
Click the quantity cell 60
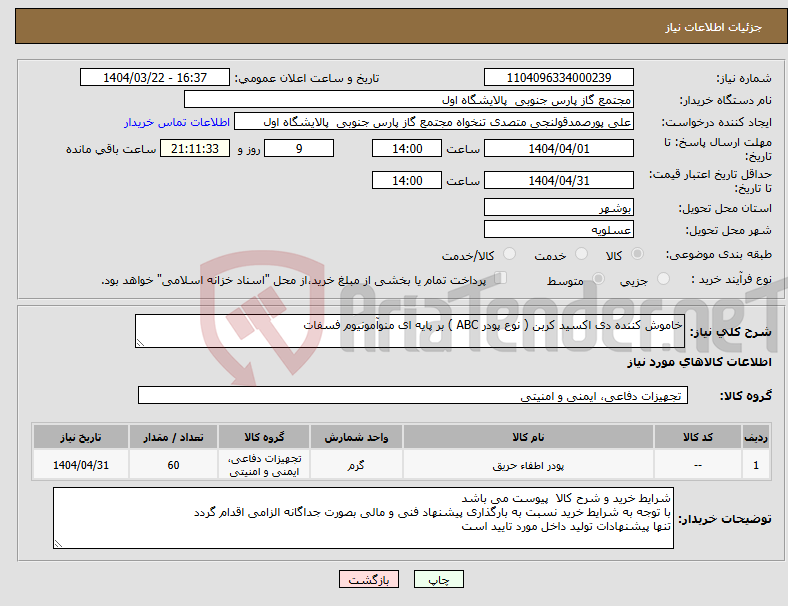pyautogui.click(x=173, y=465)
